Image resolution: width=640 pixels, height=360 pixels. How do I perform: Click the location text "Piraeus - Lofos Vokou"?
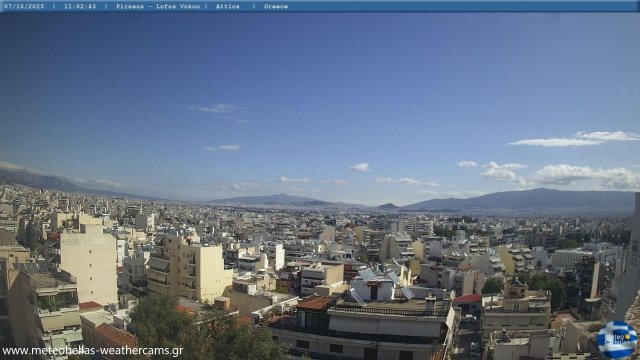tap(158, 7)
